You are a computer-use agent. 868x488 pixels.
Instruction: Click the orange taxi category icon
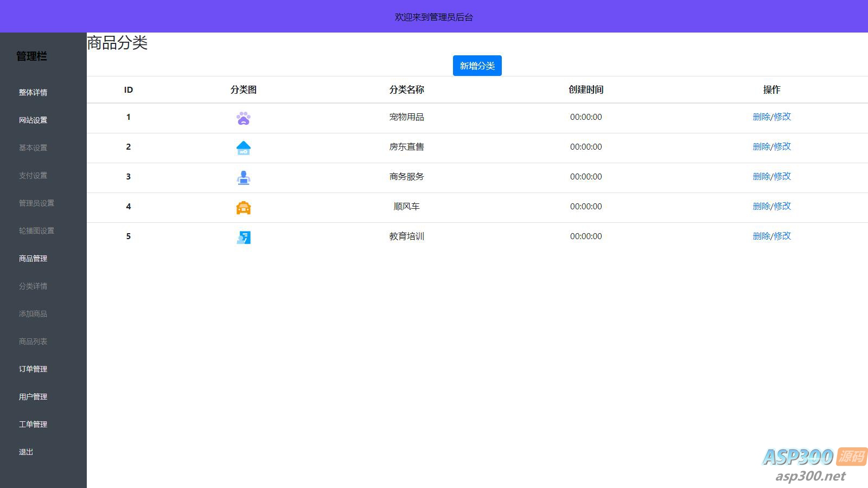pyautogui.click(x=244, y=208)
